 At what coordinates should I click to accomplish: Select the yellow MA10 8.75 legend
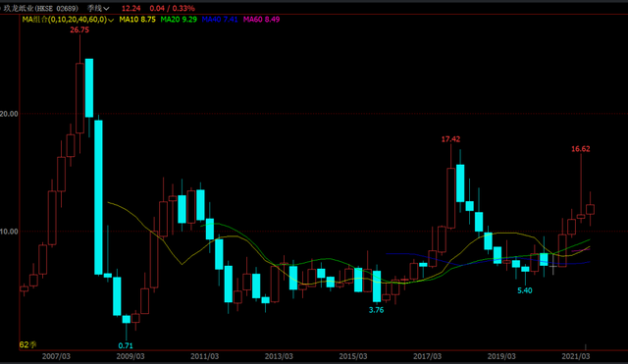tap(137, 20)
